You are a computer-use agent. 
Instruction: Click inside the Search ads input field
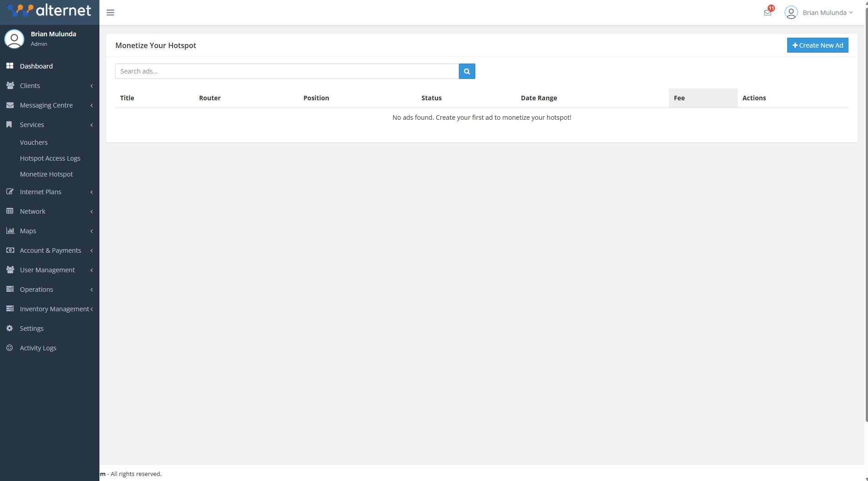(286, 71)
